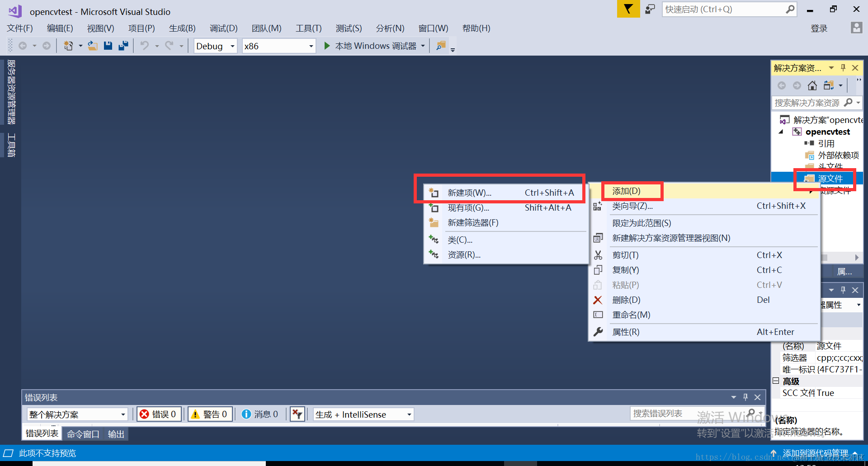Viewport: 868px width, 466px height.
Task: Pin the Solution Explorer panel
Action: pos(843,68)
